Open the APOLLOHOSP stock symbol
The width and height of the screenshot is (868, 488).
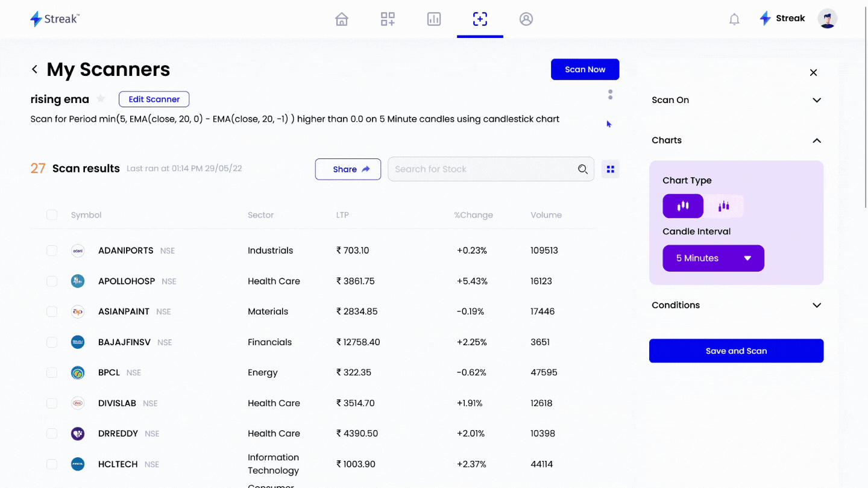127,281
